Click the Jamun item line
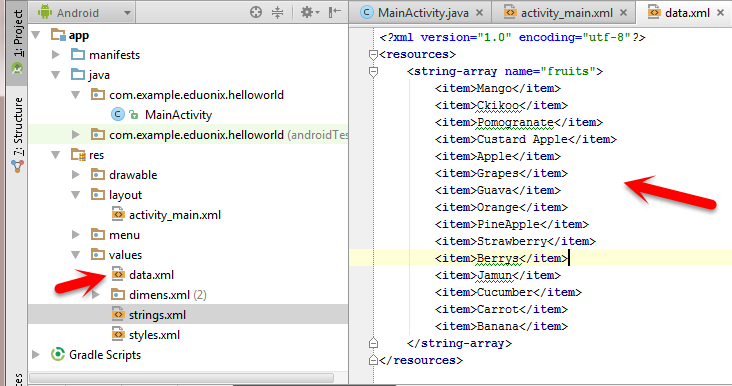 pyautogui.click(x=498, y=275)
